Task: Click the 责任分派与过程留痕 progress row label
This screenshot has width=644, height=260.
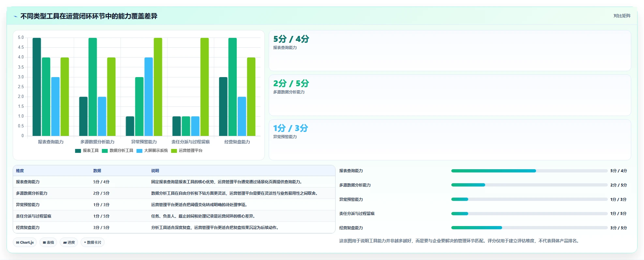Action: pyautogui.click(x=357, y=214)
